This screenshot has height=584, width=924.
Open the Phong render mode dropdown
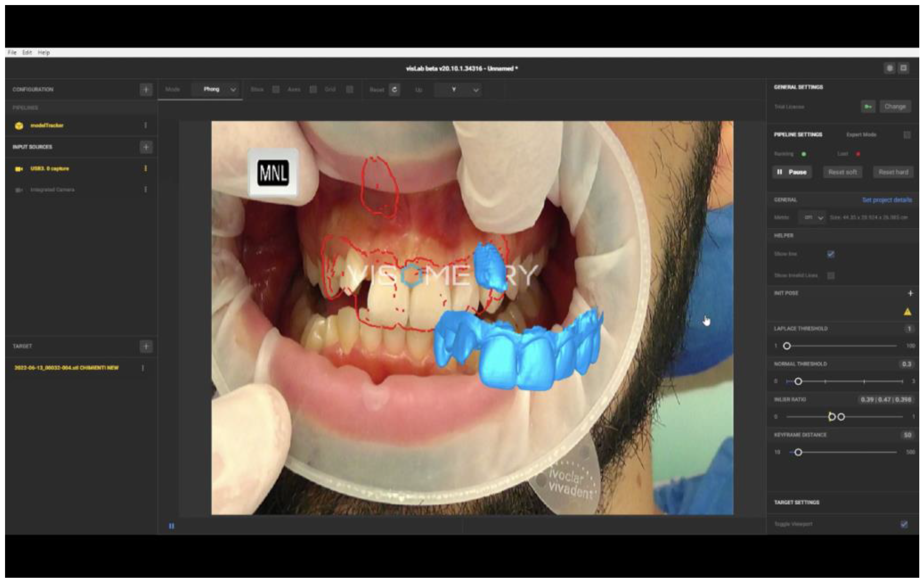point(218,89)
